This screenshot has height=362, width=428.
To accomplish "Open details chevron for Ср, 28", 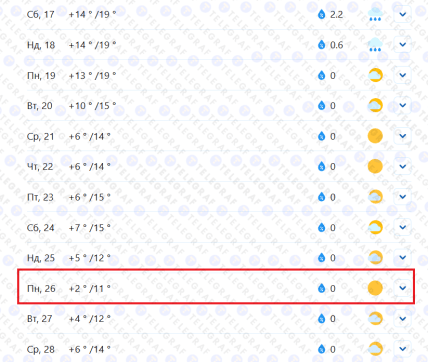I will (x=403, y=349).
